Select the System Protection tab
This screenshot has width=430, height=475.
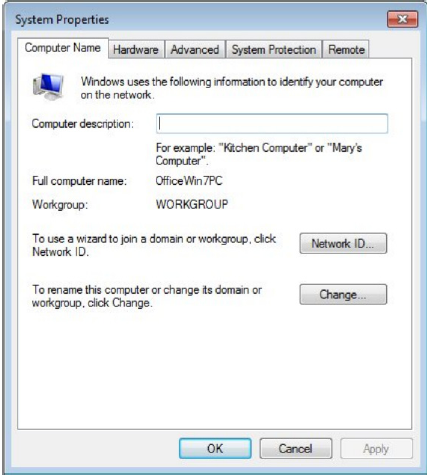[274, 50]
